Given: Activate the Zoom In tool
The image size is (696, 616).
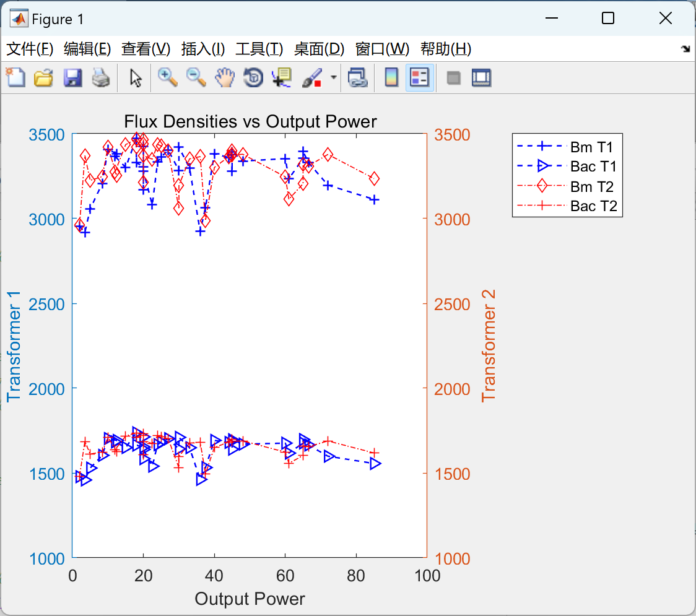Looking at the screenshot, I should click(167, 77).
